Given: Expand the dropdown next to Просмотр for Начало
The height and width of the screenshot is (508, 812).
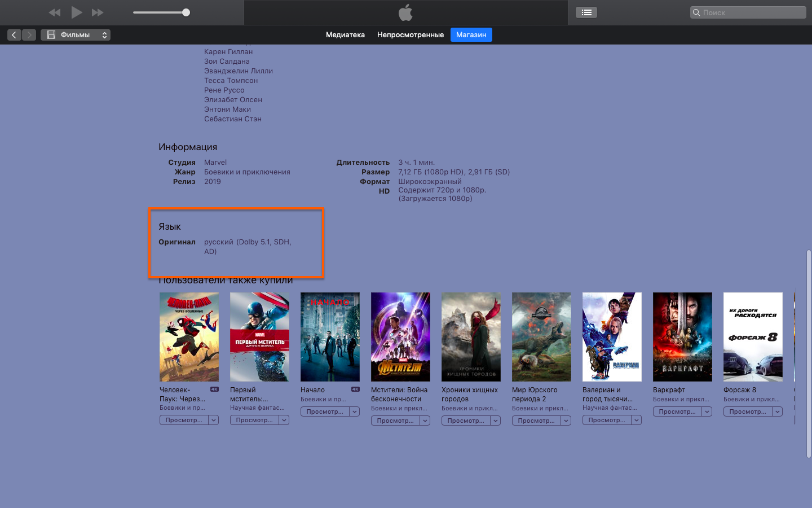Looking at the screenshot, I should tap(354, 411).
